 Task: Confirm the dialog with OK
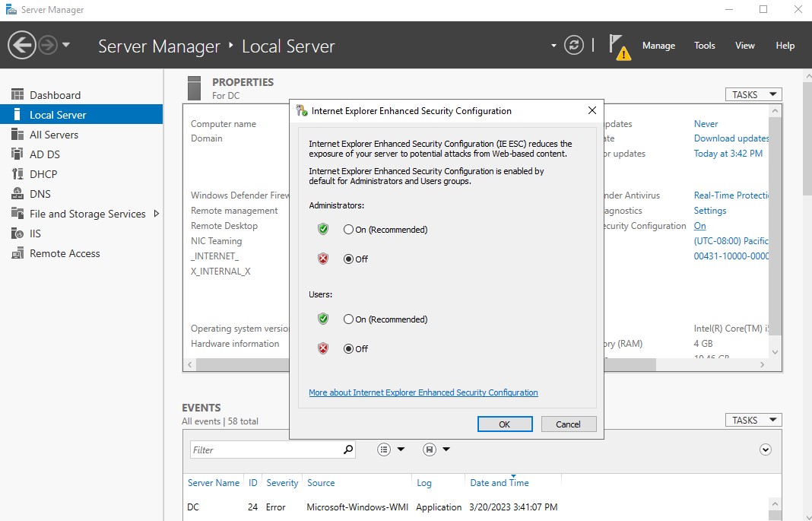pos(505,424)
